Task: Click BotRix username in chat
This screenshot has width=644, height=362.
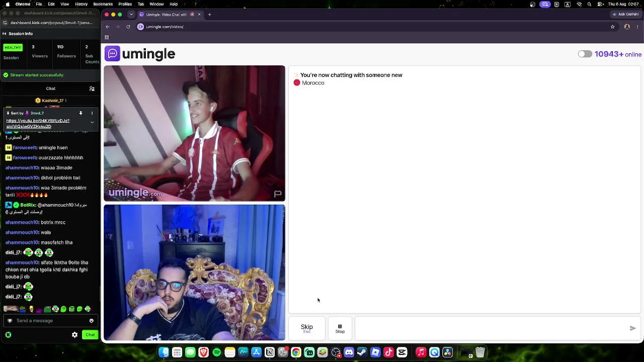Action: tap(28, 205)
